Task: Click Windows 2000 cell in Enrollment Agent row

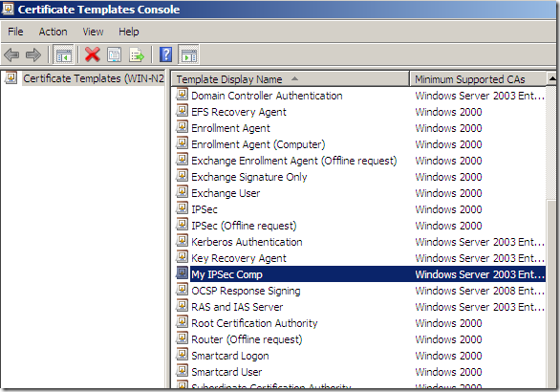Action: point(448,128)
